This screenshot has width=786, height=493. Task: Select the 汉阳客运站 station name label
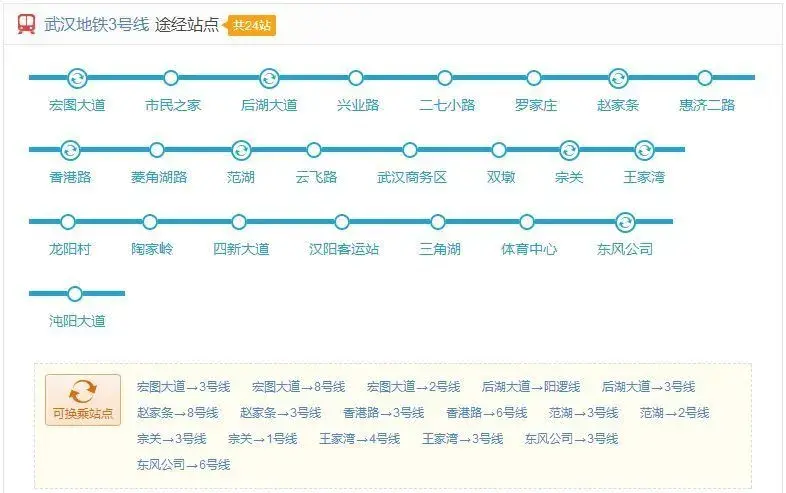click(x=344, y=249)
